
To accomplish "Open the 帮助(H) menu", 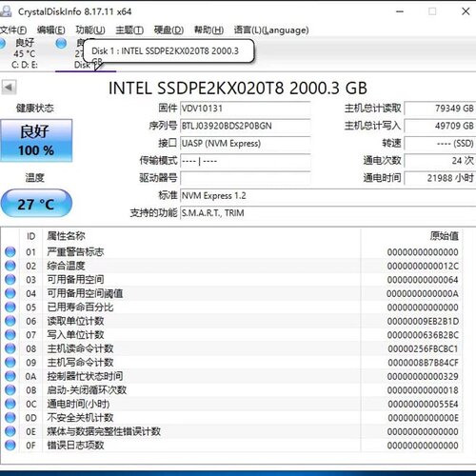I will tap(208, 30).
